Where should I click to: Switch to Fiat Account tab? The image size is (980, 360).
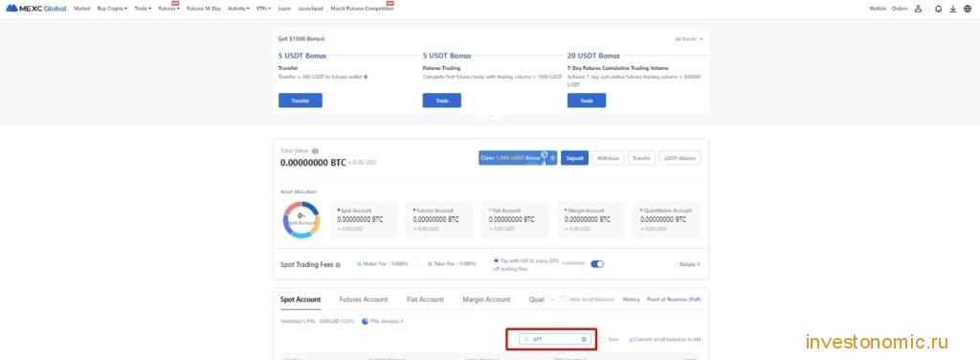425,300
